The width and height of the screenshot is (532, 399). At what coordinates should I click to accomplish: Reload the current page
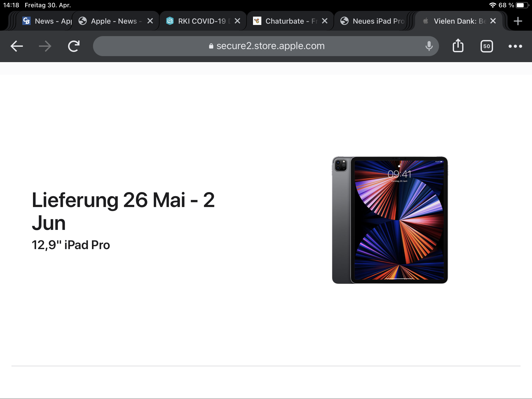coord(74,46)
